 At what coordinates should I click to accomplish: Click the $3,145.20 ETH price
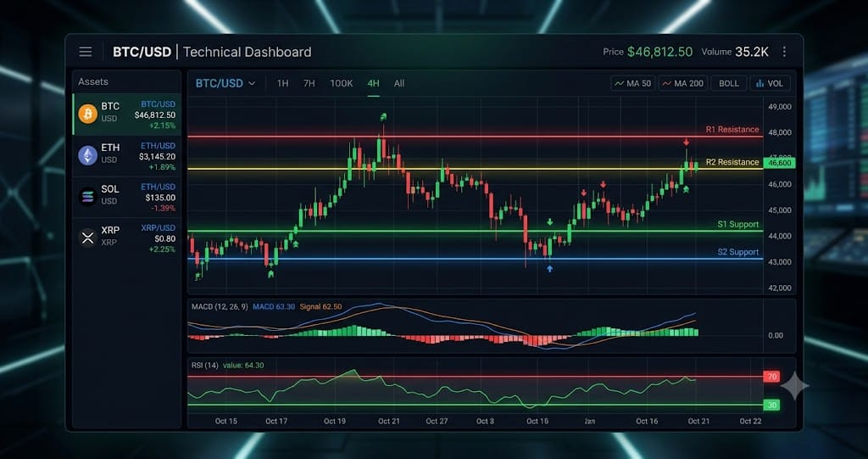[157, 156]
